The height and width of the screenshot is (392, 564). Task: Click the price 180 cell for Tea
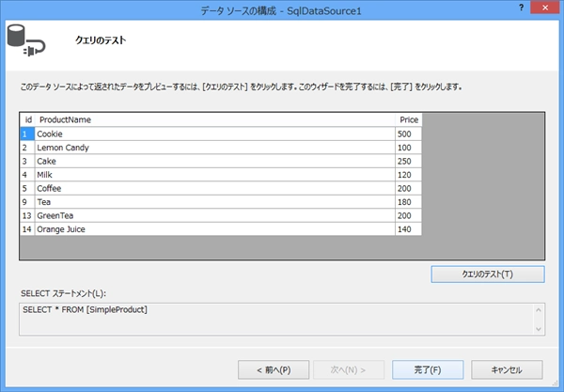(409, 202)
